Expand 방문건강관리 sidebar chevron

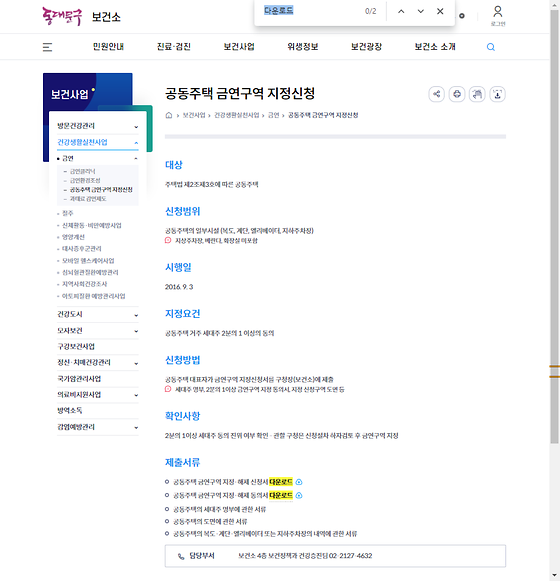pyautogui.click(x=136, y=127)
